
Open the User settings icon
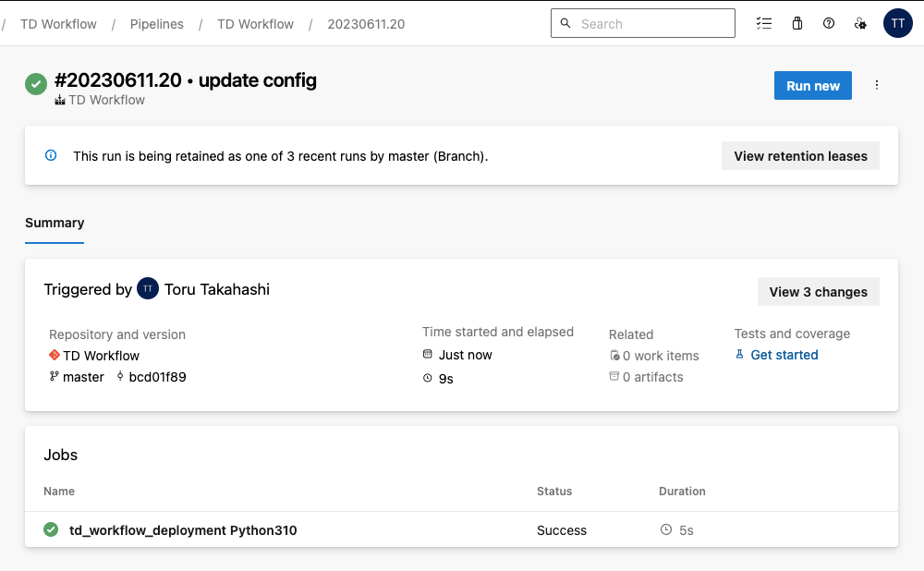tap(860, 24)
